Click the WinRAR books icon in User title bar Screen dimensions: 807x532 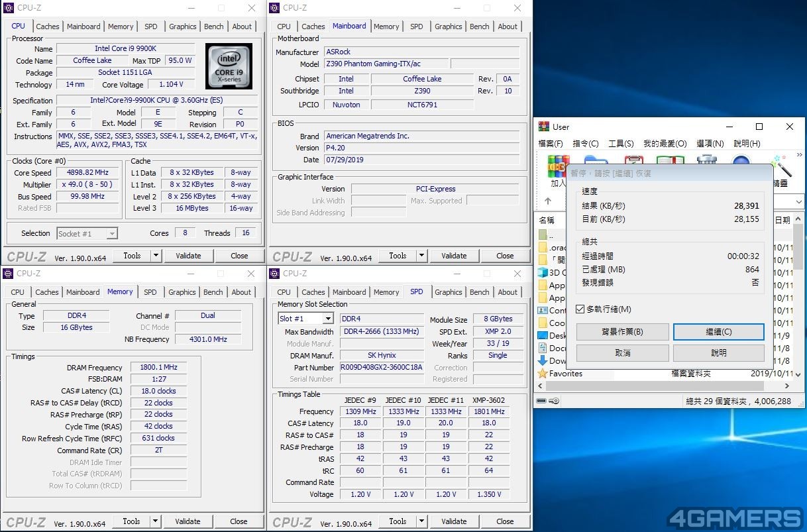point(544,127)
